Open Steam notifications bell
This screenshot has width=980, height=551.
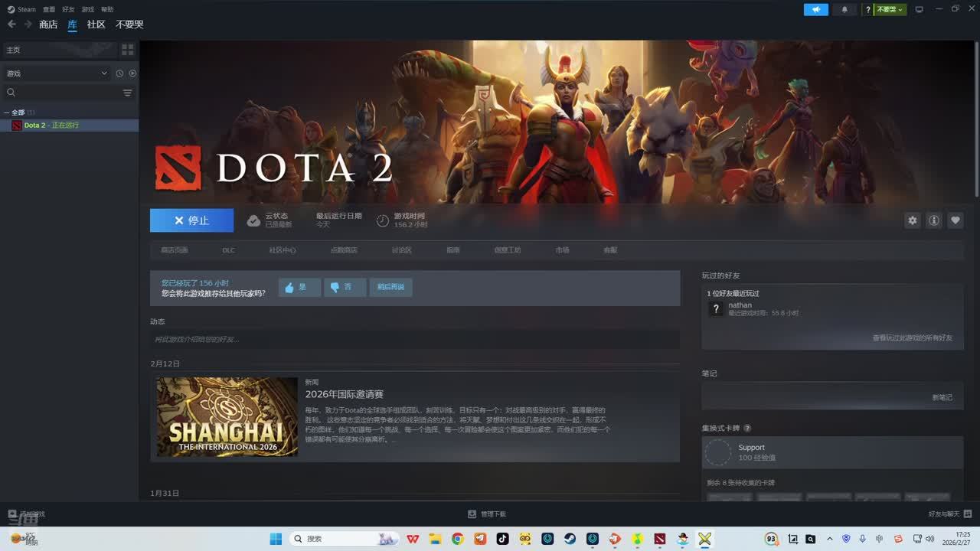pyautogui.click(x=844, y=9)
